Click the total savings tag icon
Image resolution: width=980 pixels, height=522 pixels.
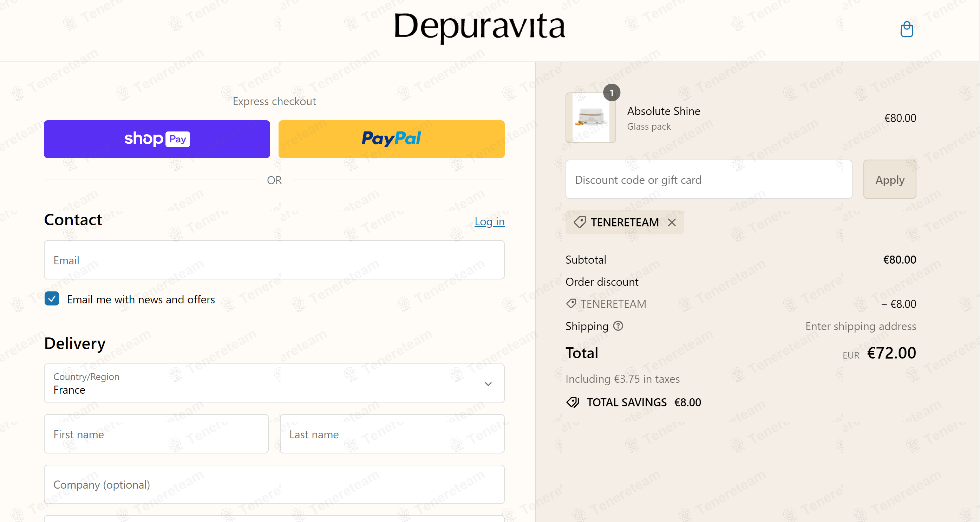(x=573, y=402)
